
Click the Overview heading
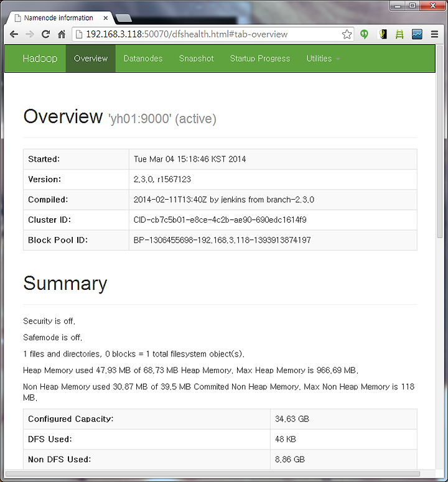[63, 116]
